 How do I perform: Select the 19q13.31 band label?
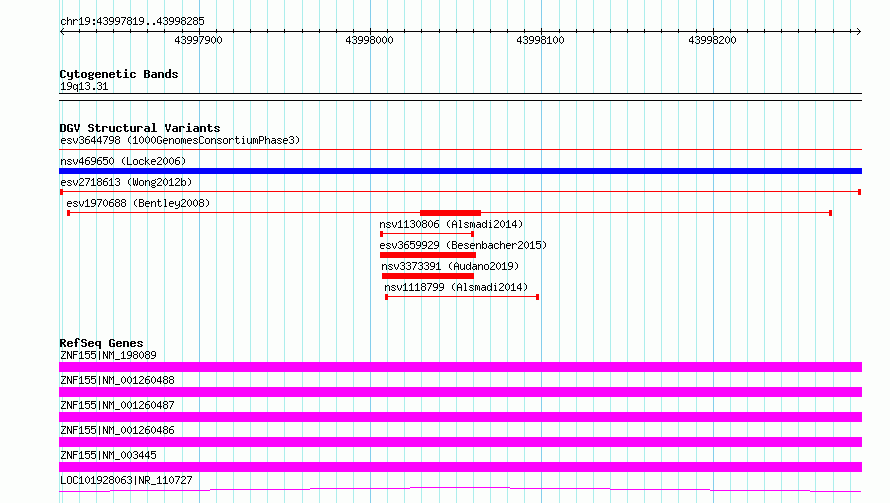(84, 86)
